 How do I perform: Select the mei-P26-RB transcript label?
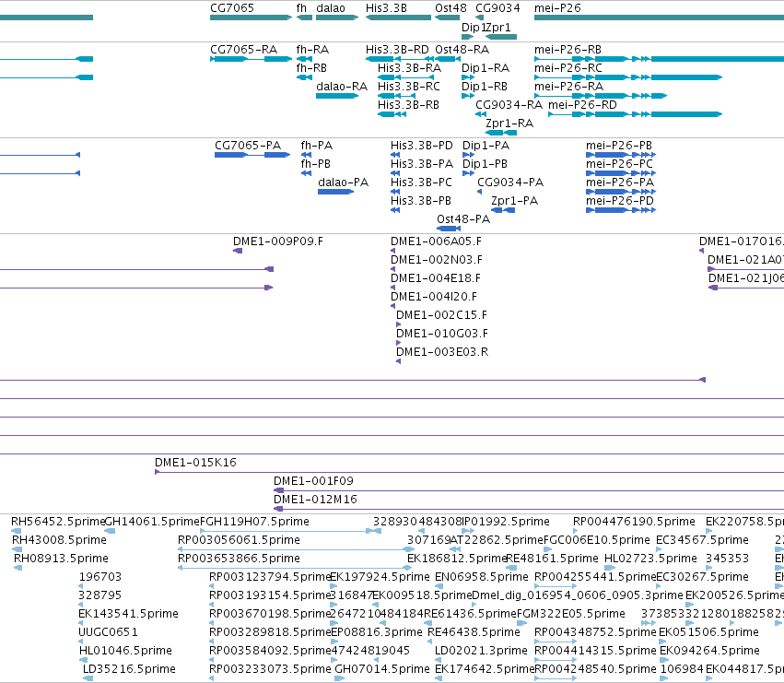click(568, 50)
